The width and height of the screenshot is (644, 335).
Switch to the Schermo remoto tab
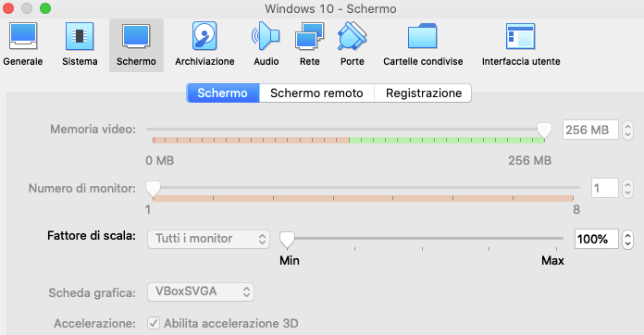coord(316,93)
